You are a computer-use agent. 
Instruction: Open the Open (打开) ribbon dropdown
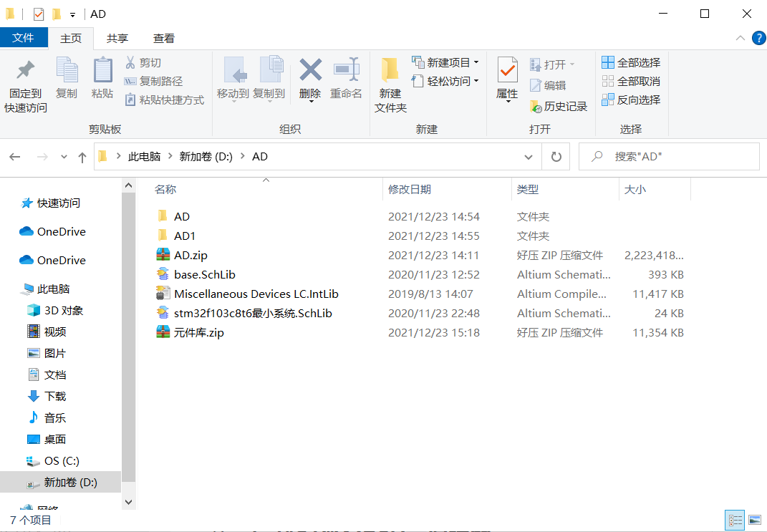[x=552, y=64]
